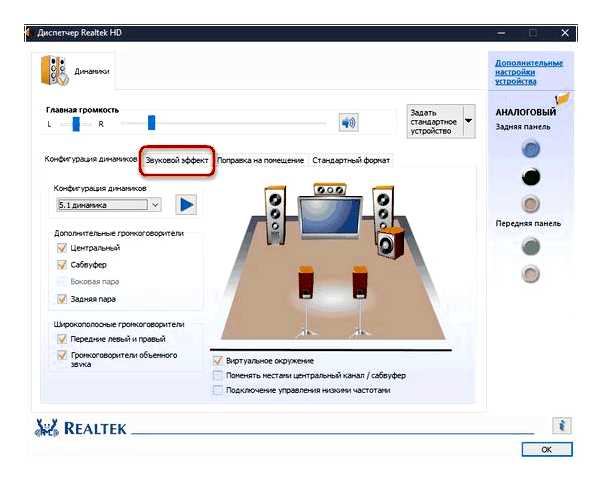Screen dimensions: 602x483
Task: Click the pink front panel jack
Action: 531,274
